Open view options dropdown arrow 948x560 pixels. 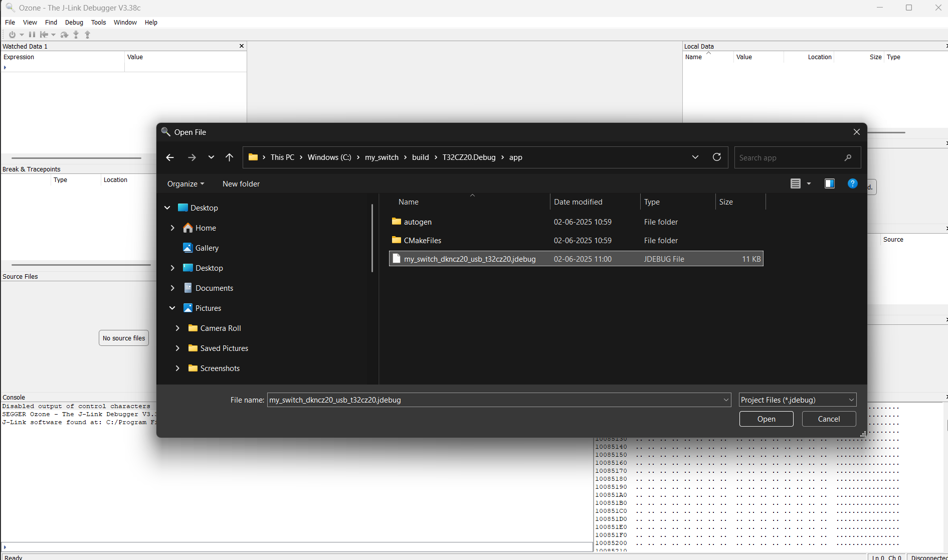click(x=809, y=183)
